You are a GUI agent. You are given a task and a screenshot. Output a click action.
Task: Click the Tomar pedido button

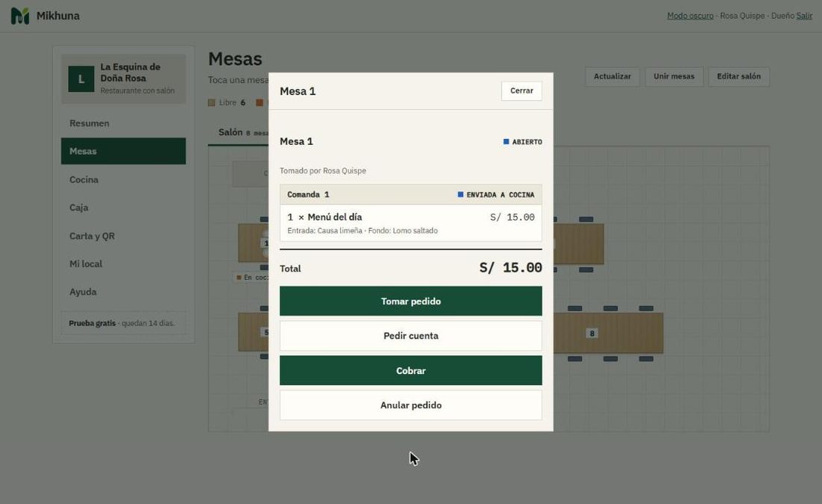410,301
